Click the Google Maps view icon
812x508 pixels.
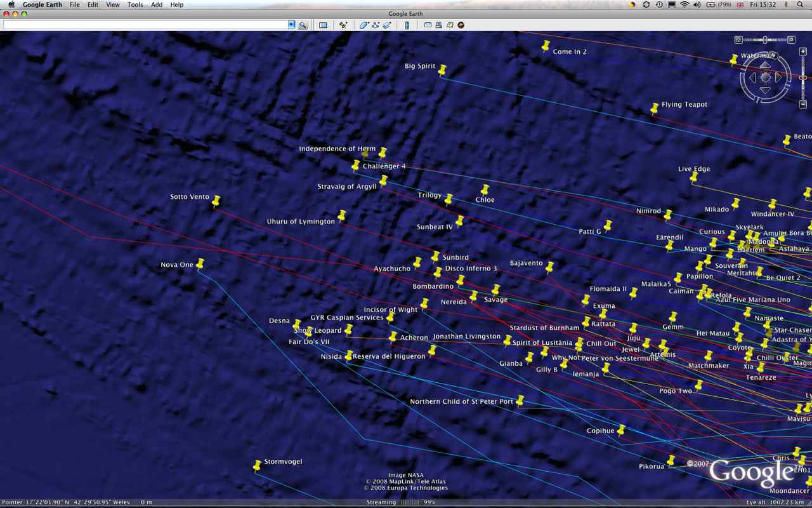coord(450,25)
